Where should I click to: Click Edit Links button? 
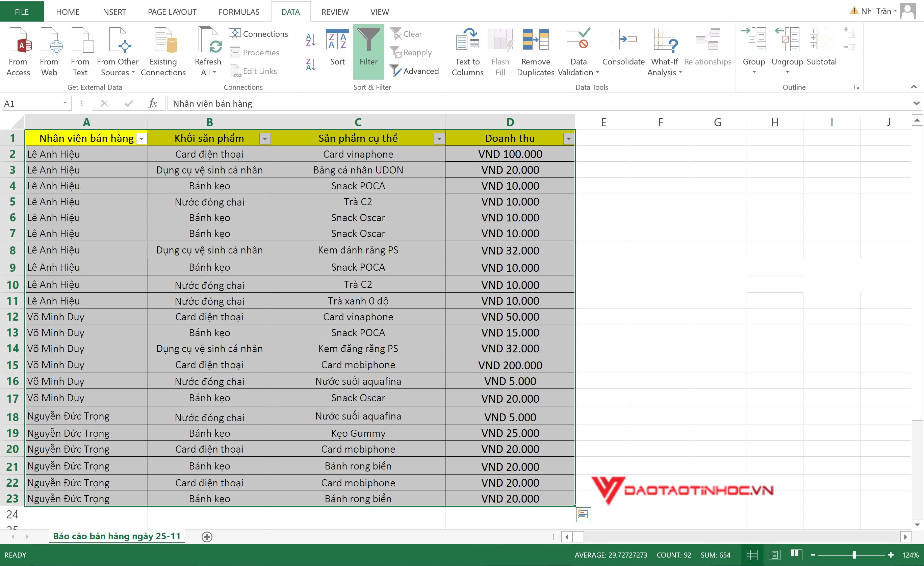click(x=254, y=71)
